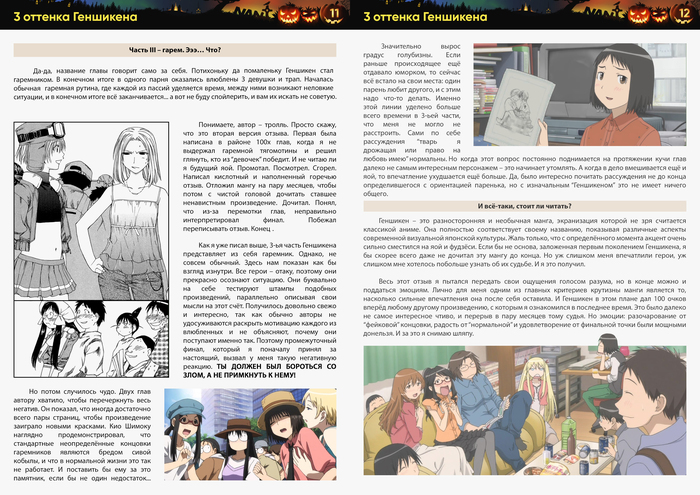Select the group party scene image
This screenshot has width=700, height=495.
[525, 410]
